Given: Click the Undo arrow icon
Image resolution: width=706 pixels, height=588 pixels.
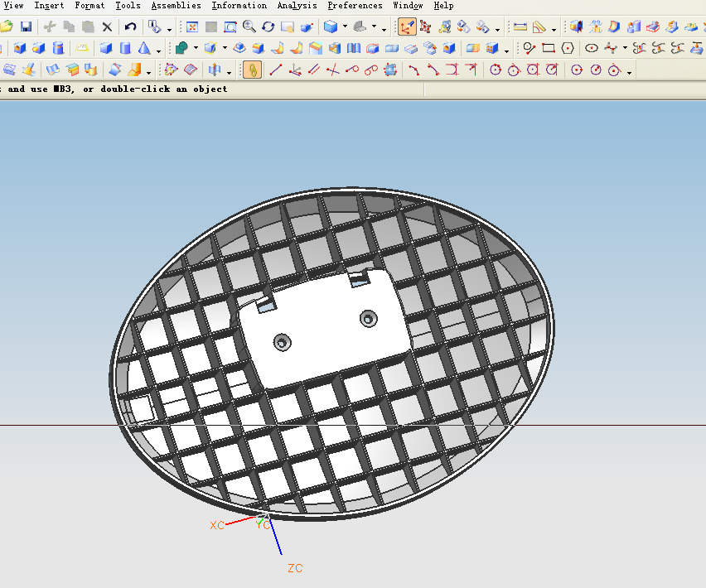Looking at the screenshot, I should point(130,27).
